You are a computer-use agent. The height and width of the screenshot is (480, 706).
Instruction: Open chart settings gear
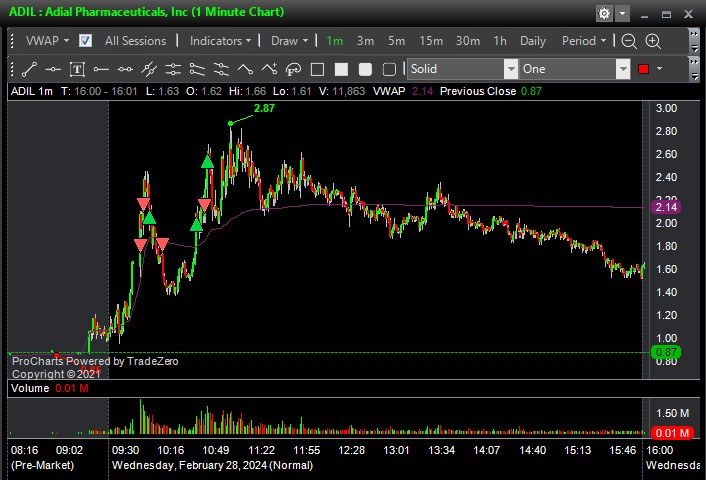coord(604,14)
